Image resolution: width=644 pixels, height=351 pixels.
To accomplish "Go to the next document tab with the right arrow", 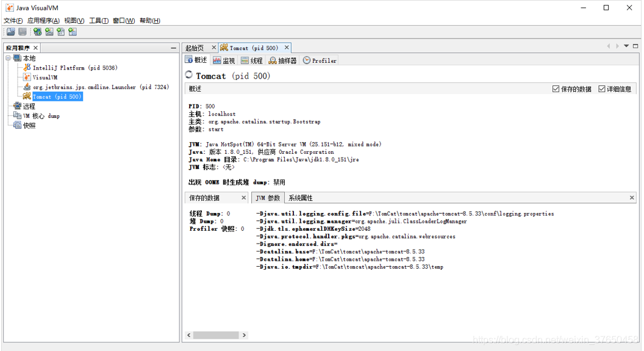I will tap(617, 46).
